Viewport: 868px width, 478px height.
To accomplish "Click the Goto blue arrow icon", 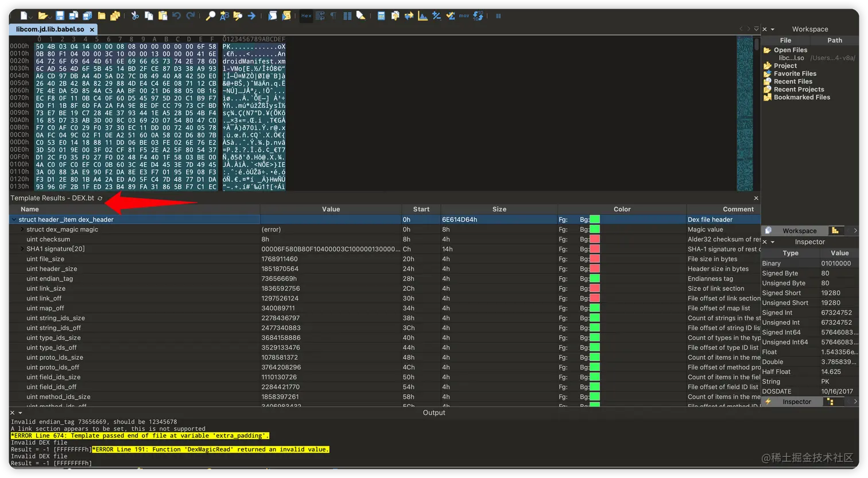I will pyautogui.click(x=251, y=16).
